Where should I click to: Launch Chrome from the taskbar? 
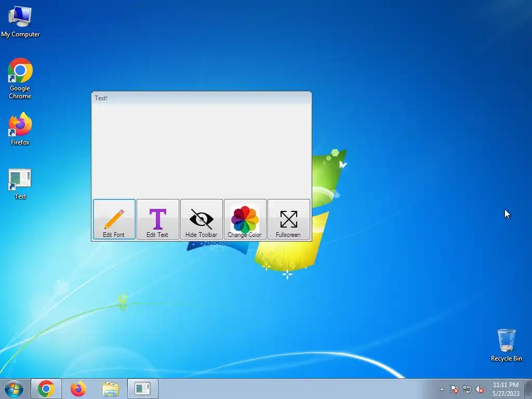[46, 389]
